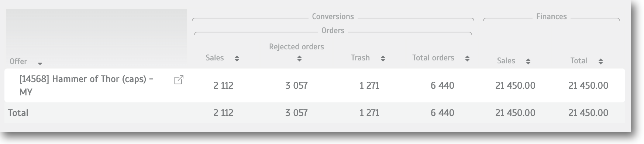Click the Trash column header text
Image resolution: width=644 pixels, height=144 pixels.
pos(360,58)
